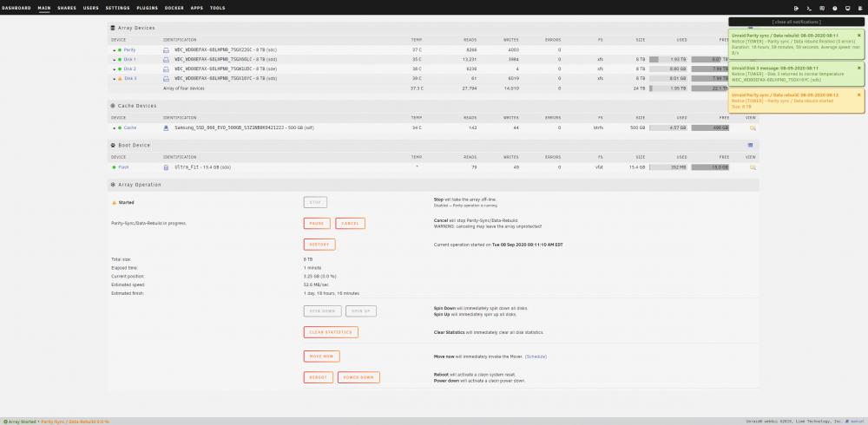Toggle the Boot Device section view icon

coord(750,145)
